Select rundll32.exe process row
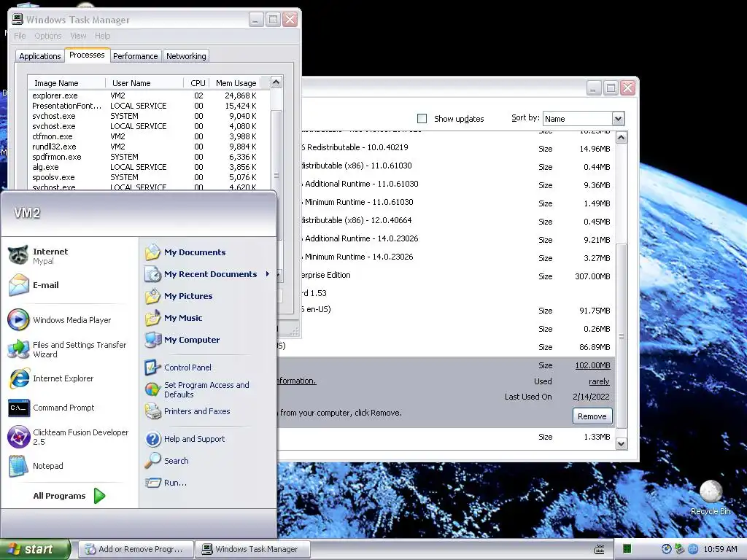747x560 pixels. (149, 147)
